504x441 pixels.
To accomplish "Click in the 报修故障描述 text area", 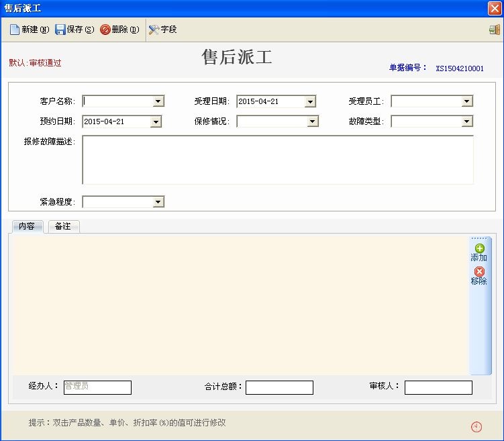I will [x=277, y=160].
